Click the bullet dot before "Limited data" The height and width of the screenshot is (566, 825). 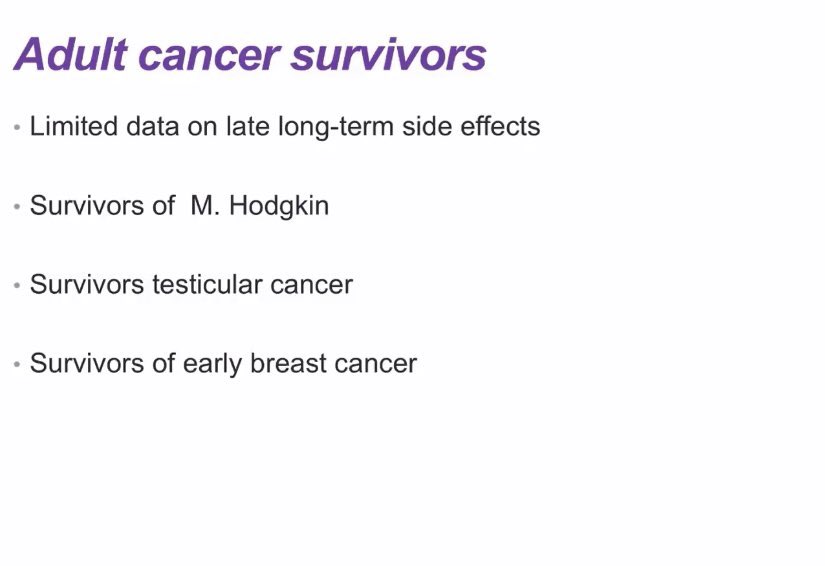point(17,127)
